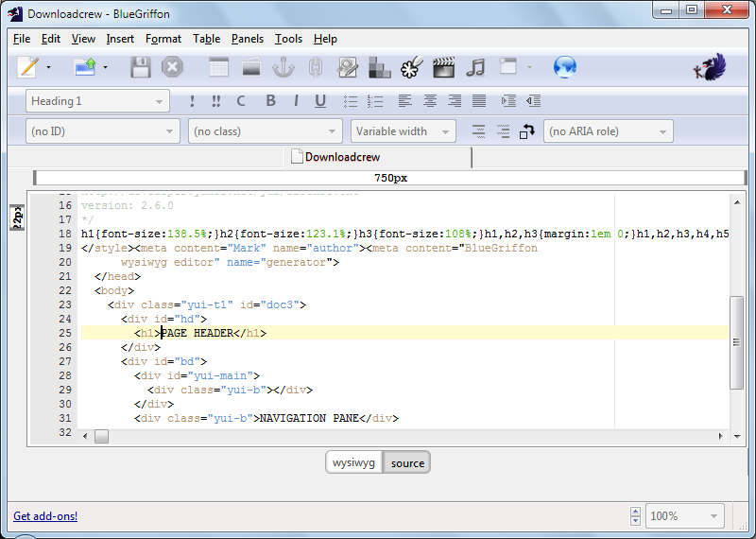Apply code formatting with C icon
The height and width of the screenshot is (539, 756).
point(241,101)
